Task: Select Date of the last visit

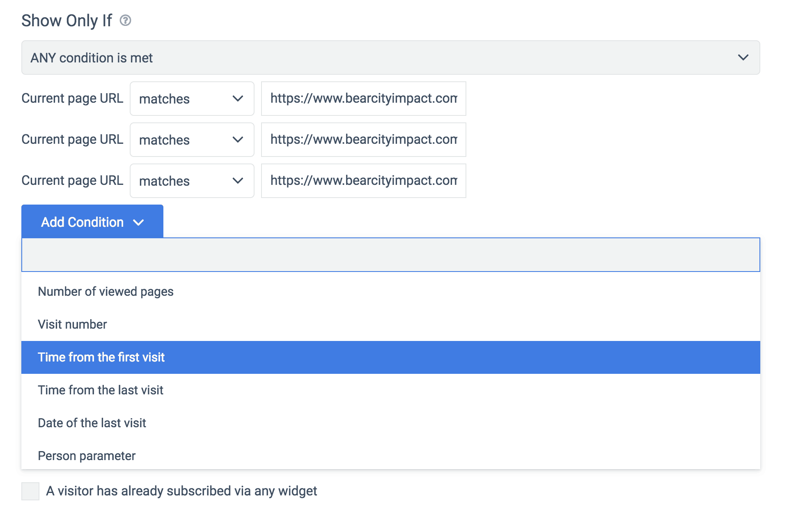Action: [x=92, y=423]
